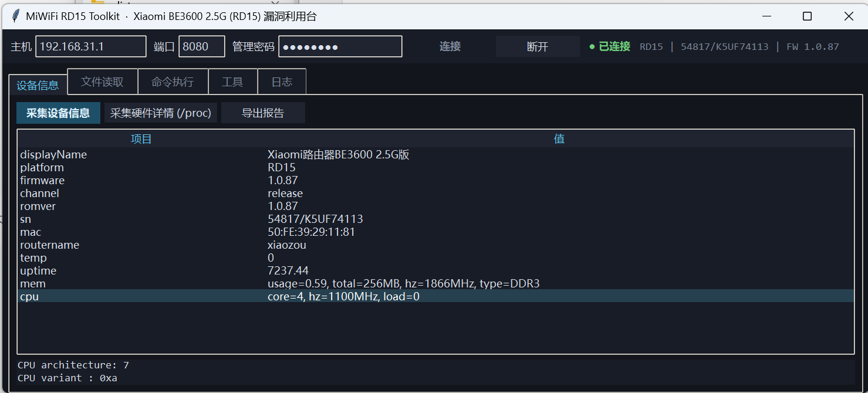This screenshot has height=393, width=868.
Task: Open the 文件读取 tab
Action: click(x=103, y=82)
